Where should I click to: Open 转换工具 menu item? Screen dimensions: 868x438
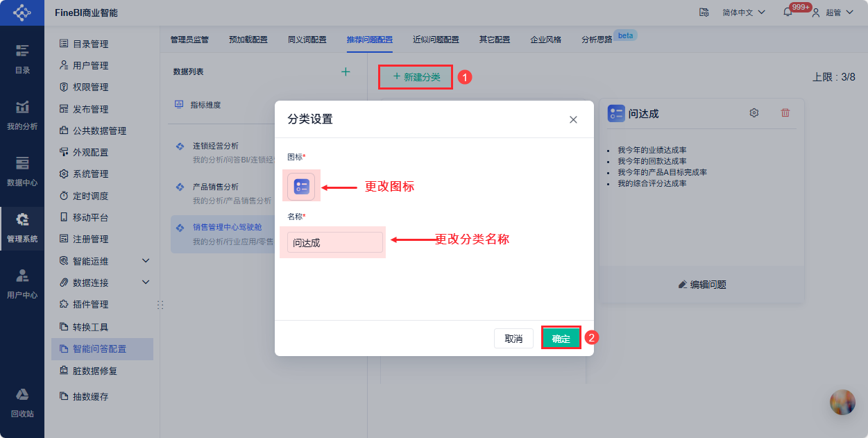coord(102,327)
